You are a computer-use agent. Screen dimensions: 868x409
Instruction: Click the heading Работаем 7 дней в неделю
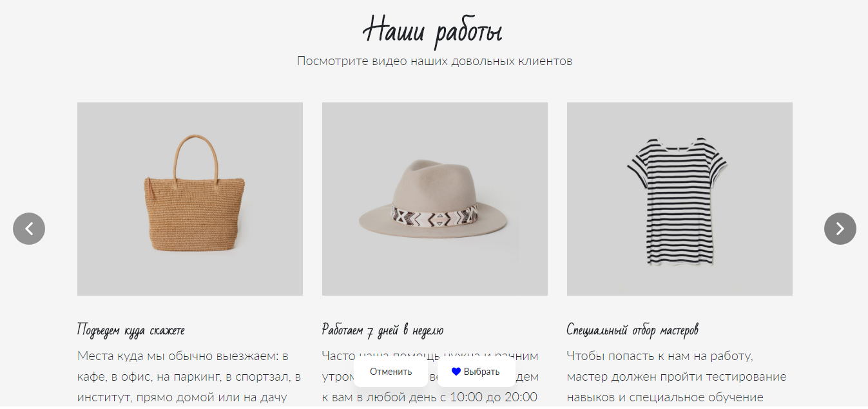point(383,330)
